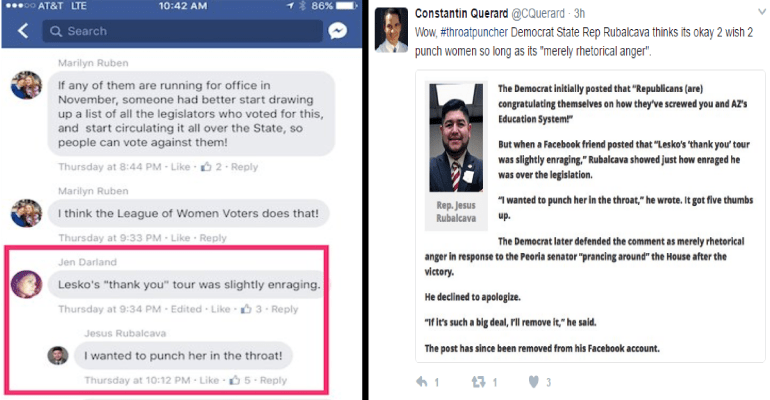Open Messenger chat icon in header
770x400 pixels.
[337, 31]
